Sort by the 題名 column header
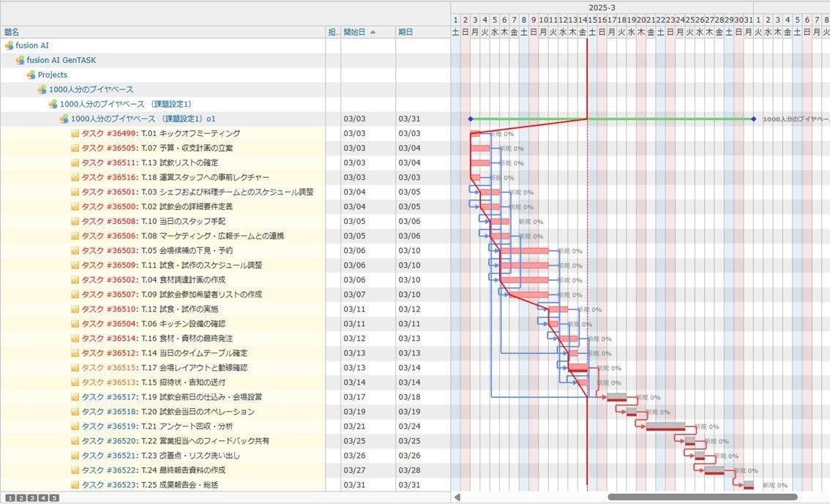 point(12,32)
